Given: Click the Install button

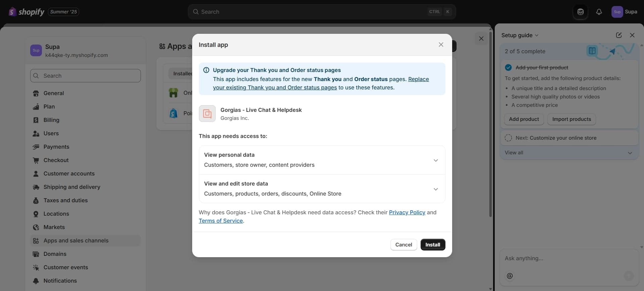Looking at the screenshot, I should pos(432,244).
